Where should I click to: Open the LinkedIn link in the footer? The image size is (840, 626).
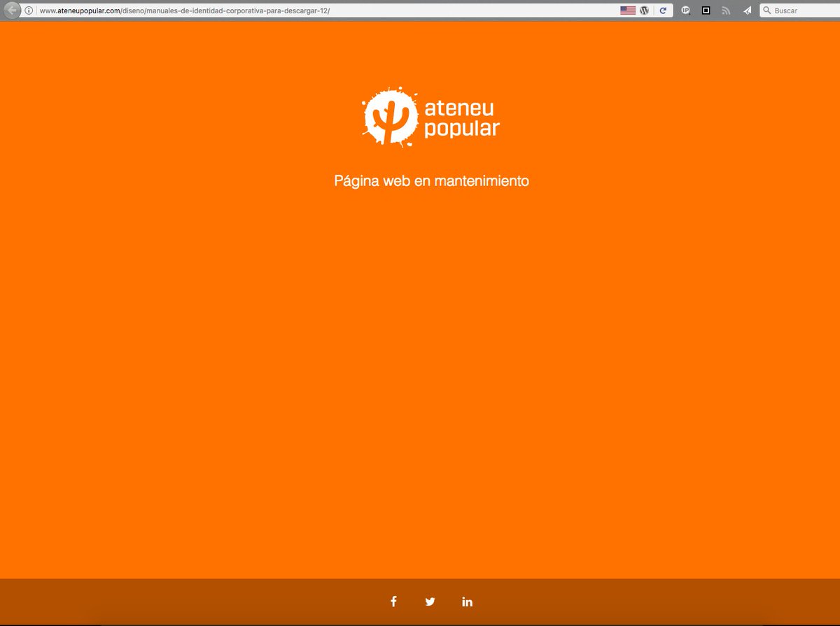pos(467,602)
